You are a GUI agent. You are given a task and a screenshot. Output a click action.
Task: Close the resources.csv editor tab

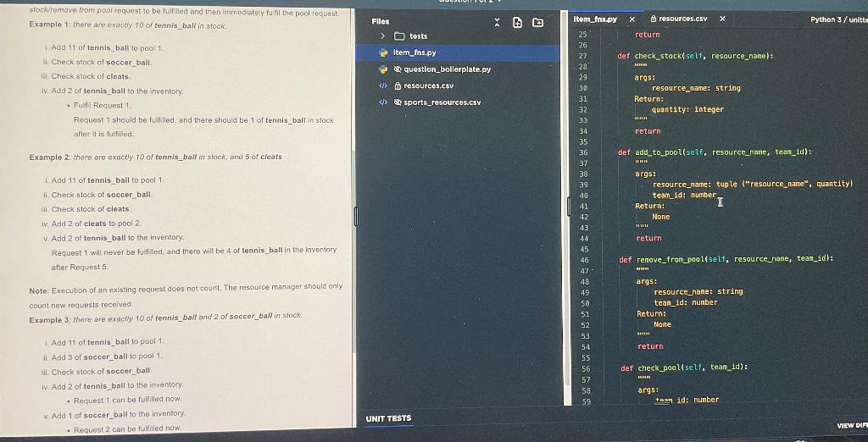pyautogui.click(x=722, y=19)
